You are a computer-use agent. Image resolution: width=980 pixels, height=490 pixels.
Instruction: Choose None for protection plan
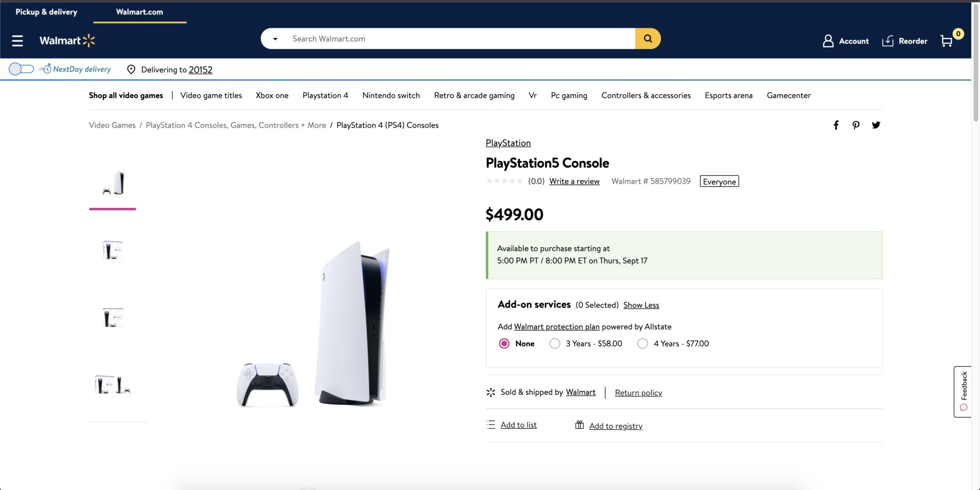coord(504,343)
